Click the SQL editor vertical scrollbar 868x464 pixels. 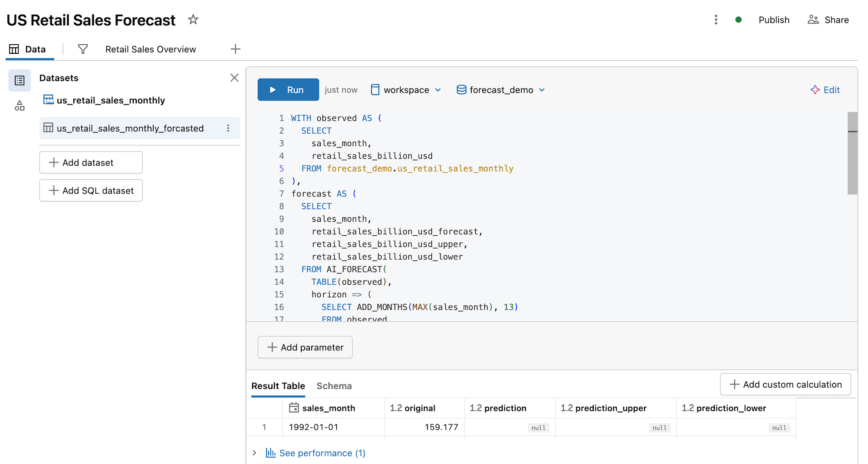point(852,153)
